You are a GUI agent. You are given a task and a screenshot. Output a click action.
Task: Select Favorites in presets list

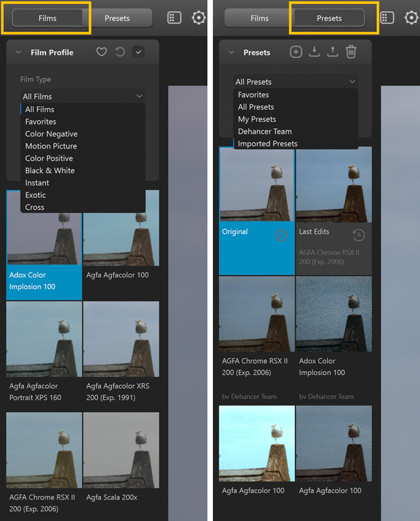coord(296,94)
